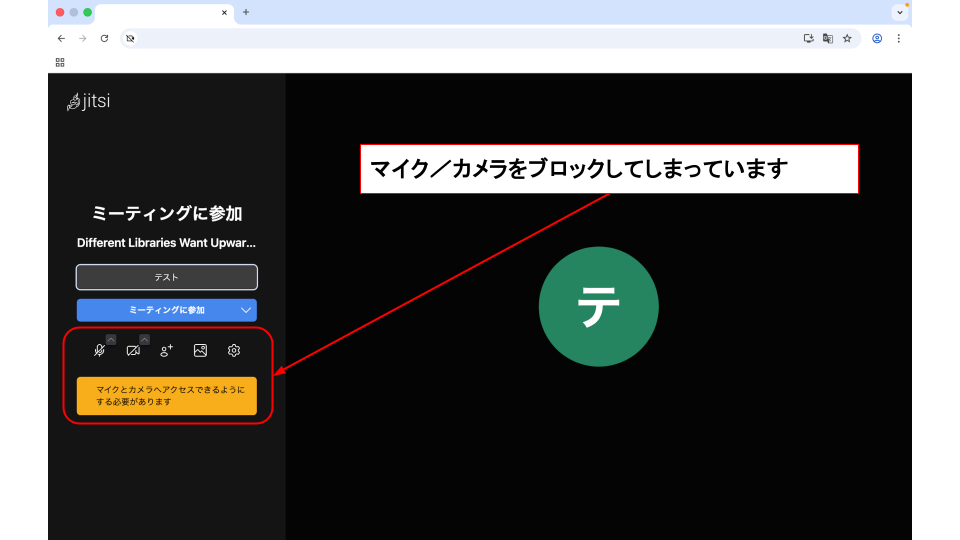
Task: Open the virtual background image icon
Action: pos(200,351)
